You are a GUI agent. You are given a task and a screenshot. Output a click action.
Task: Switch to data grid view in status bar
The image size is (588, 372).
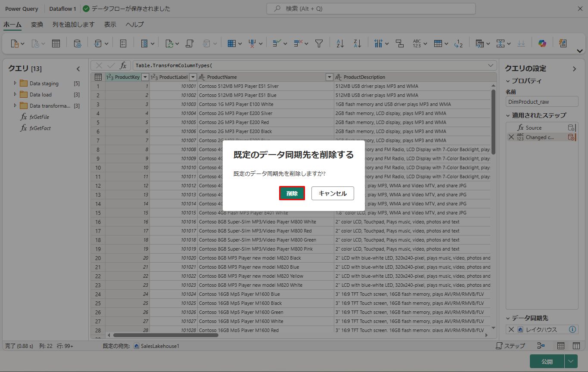pyautogui.click(x=561, y=346)
